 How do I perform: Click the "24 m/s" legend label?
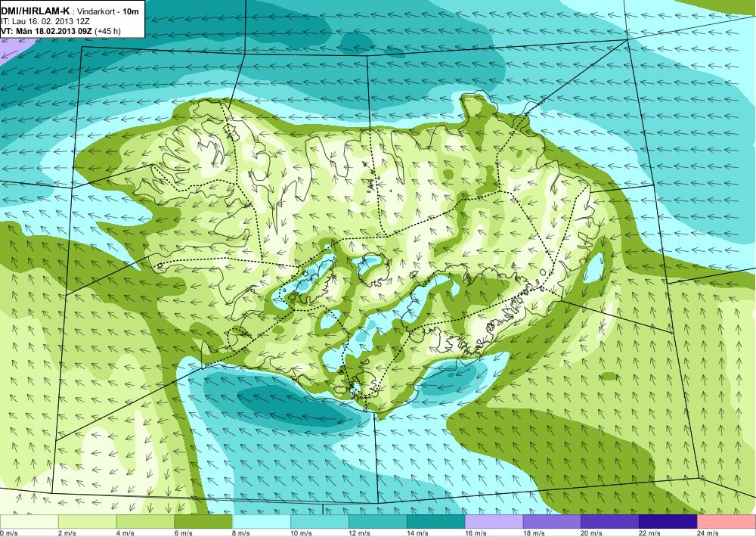(708, 533)
